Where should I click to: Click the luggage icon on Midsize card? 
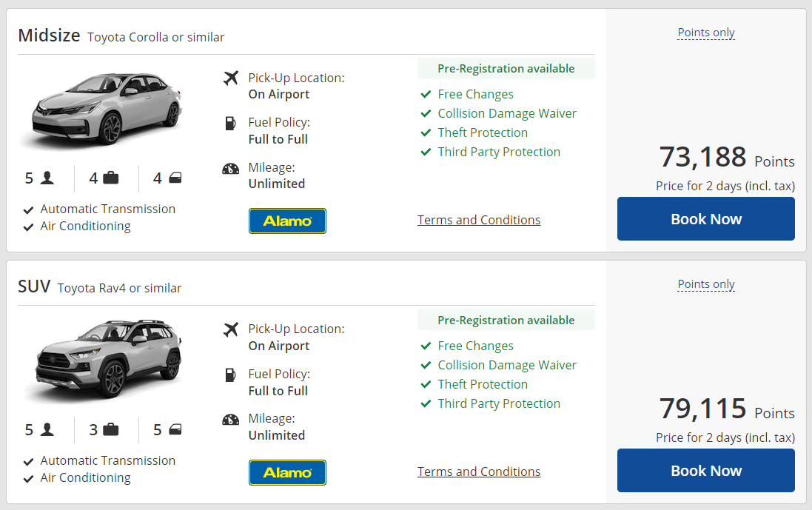point(111,178)
